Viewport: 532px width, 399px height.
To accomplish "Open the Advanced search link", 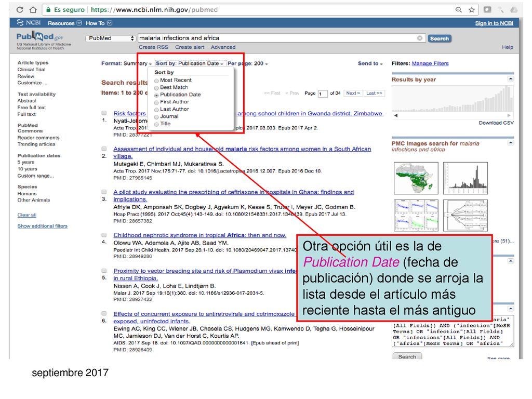I will [223, 47].
